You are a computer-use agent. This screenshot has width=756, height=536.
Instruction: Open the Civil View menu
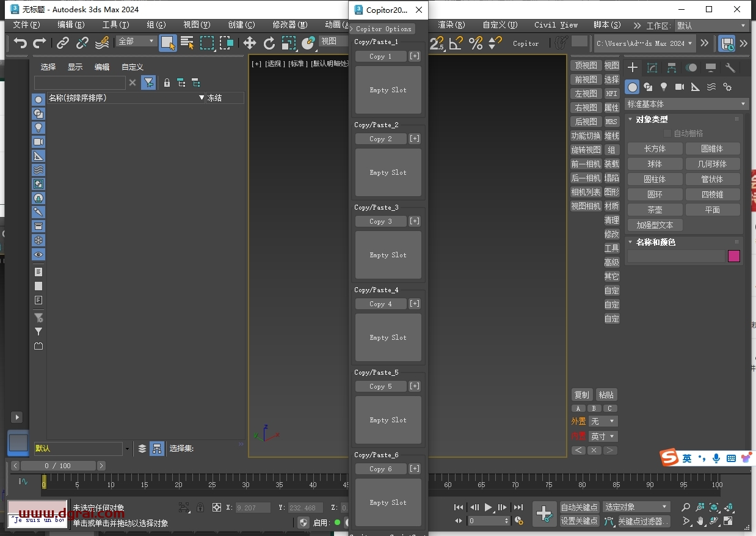(x=556, y=25)
